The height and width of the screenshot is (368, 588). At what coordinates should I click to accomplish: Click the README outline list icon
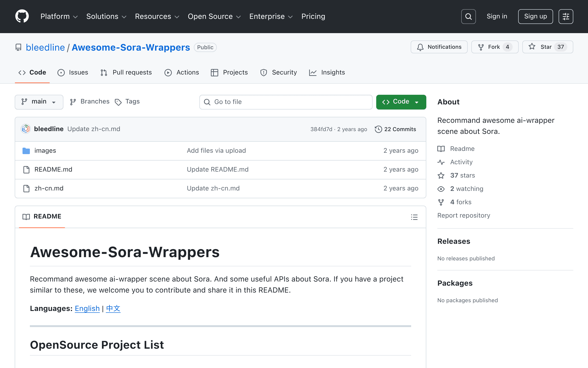(414, 217)
